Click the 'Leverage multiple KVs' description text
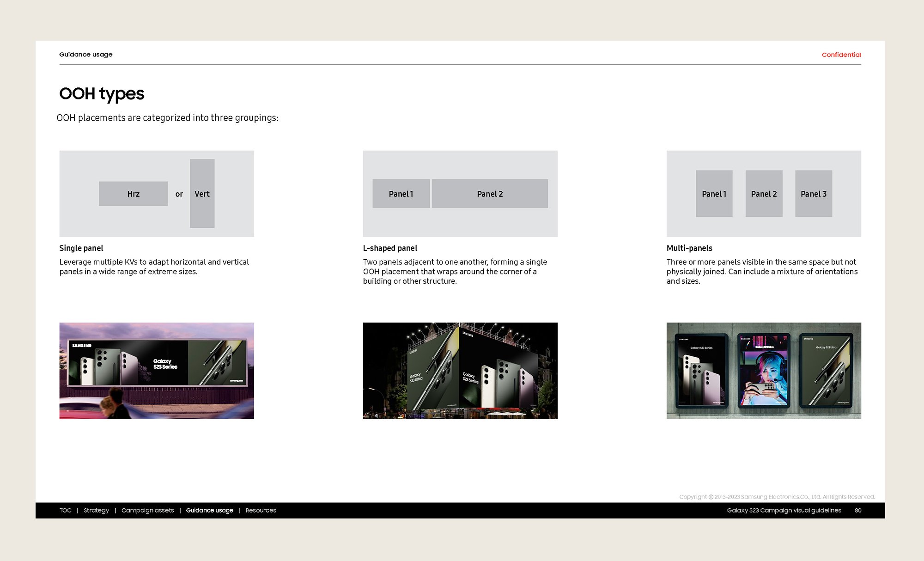The image size is (924, 561). point(154,267)
